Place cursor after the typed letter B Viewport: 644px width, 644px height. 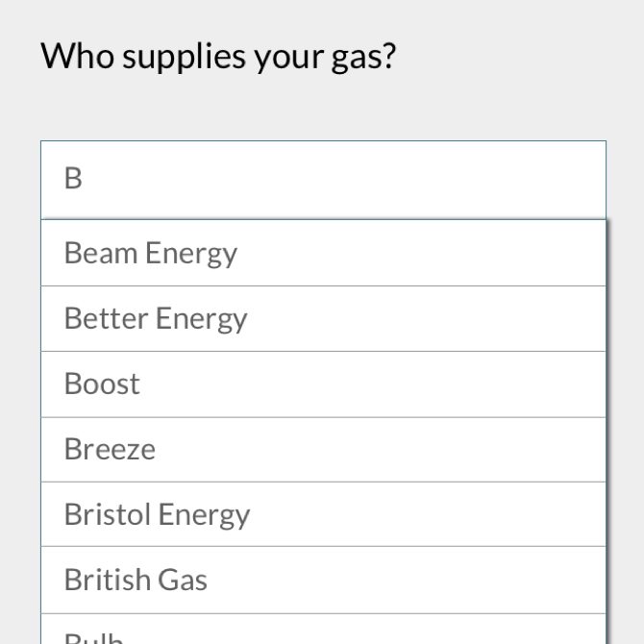(x=87, y=179)
